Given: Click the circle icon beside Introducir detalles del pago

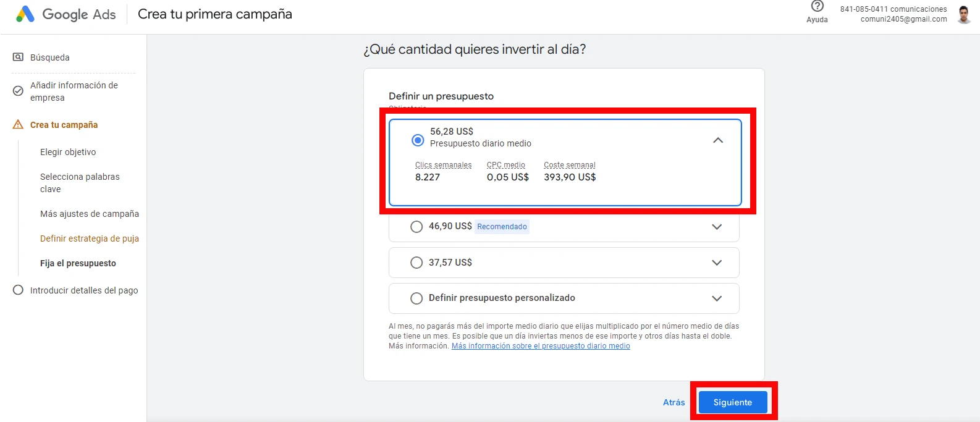Looking at the screenshot, I should click(x=19, y=290).
